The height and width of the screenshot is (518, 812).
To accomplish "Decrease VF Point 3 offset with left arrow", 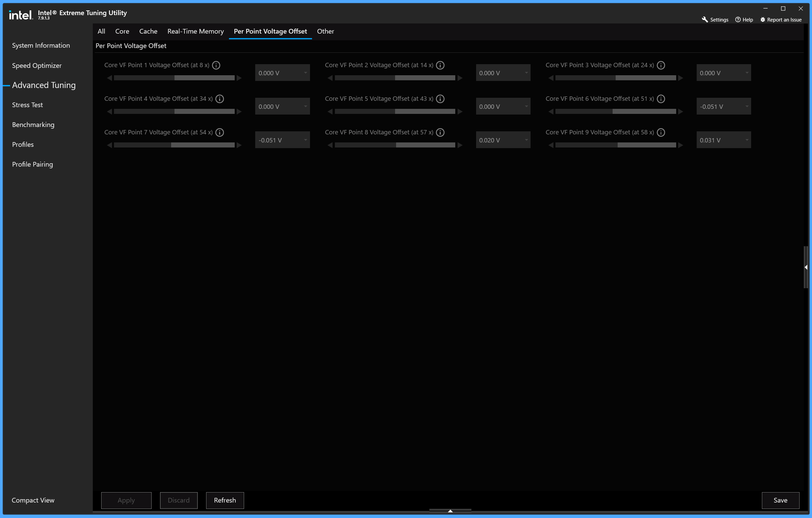I will coord(551,78).
